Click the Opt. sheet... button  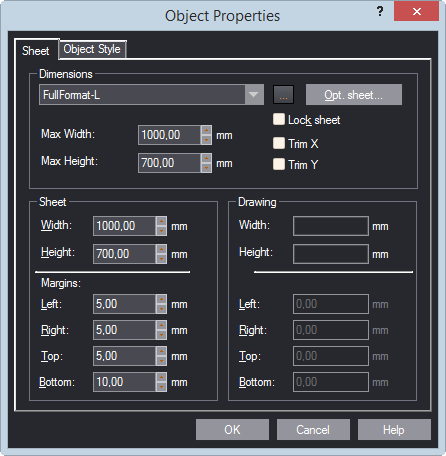pyautogui.click(x=354, y=95)
